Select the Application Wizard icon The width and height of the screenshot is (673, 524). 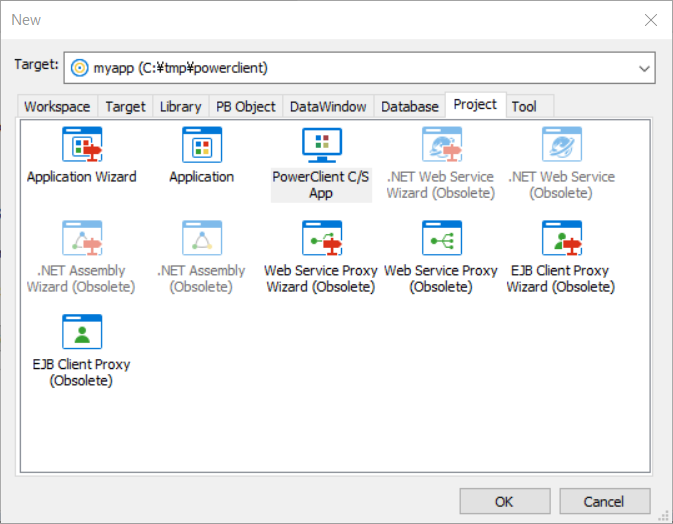(82, 146)
